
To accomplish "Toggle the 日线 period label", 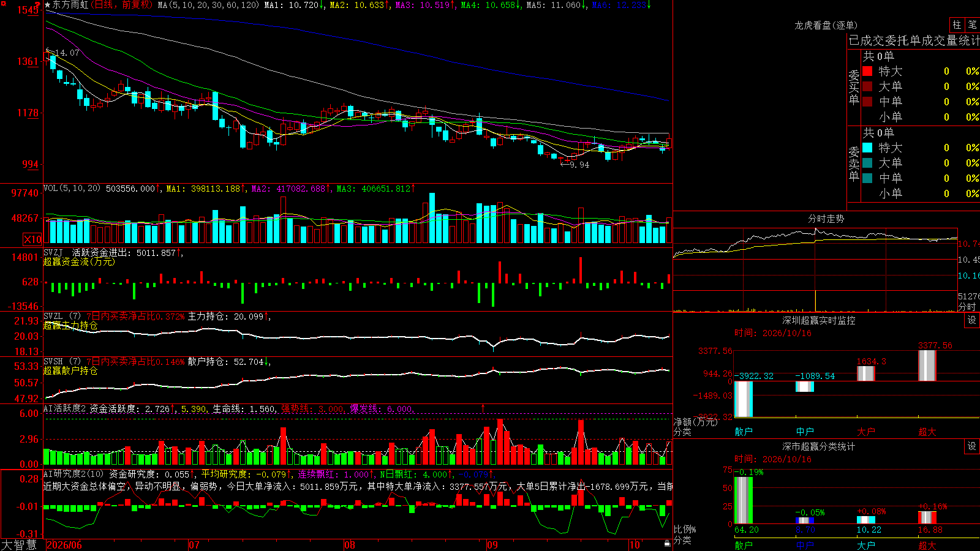I will (x=104, y=5).
